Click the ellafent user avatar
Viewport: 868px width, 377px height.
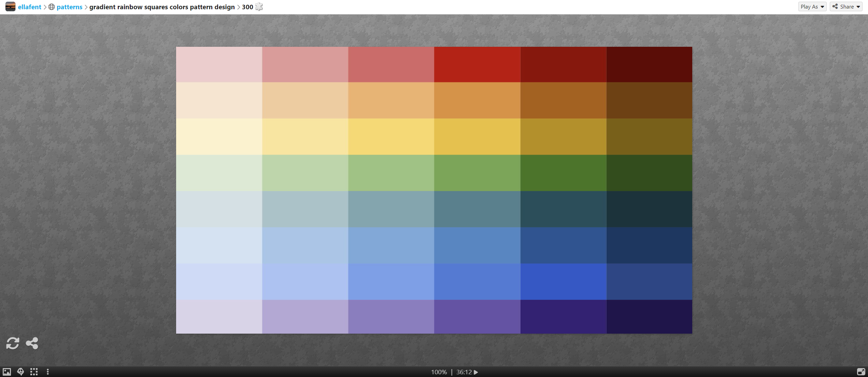pyautogui.click(x=10, y=6)
